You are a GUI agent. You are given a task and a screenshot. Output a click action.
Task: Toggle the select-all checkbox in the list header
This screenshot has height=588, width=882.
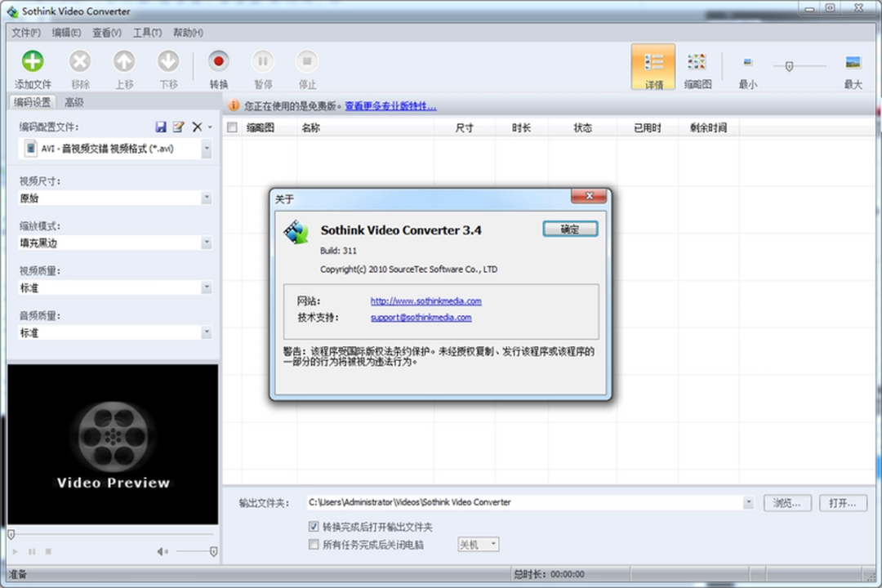point(233,127)
